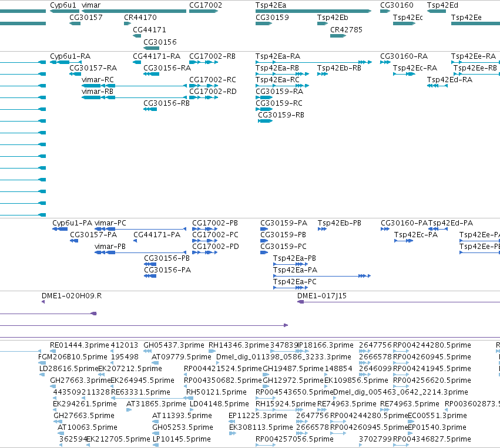The width and height of the screenshot is (500, 448).
Task: Click the Tsp42Ea-RA transcript label
Action: click(x=278, y=56)
